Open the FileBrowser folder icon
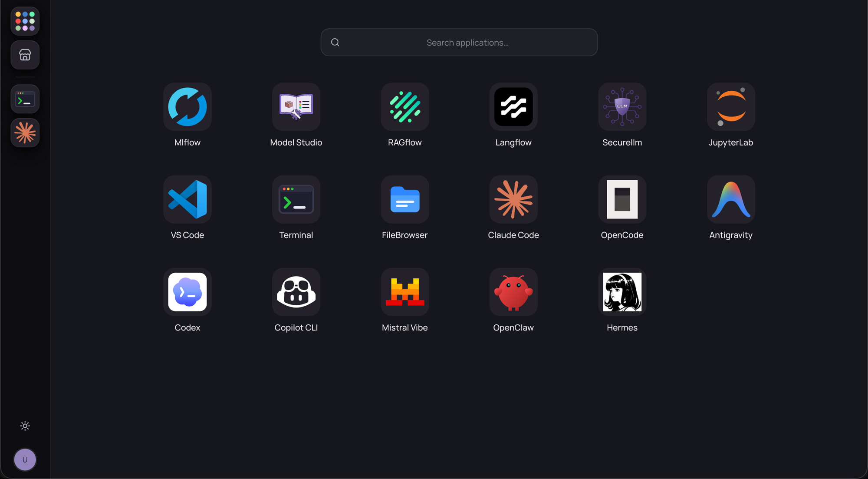868x479 pixels. 405,199
